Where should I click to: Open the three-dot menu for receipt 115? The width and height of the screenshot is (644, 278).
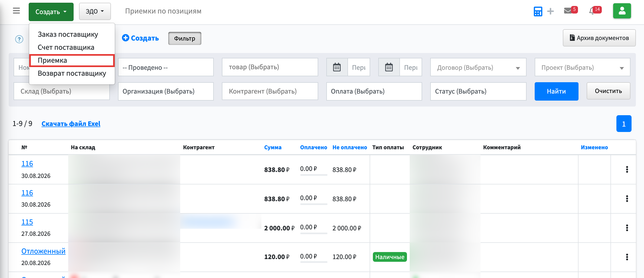point(627,228)
